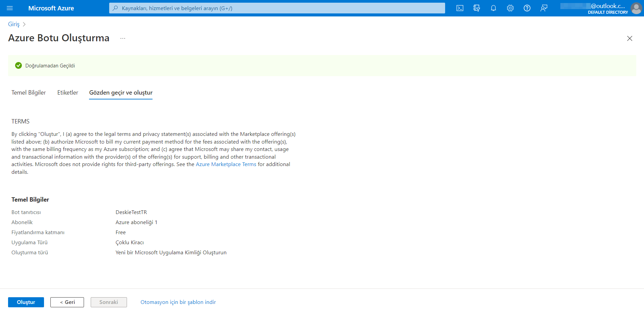Click the Abonelik label
This screenshot has height=315, width=644.
[x=22, y=222]
